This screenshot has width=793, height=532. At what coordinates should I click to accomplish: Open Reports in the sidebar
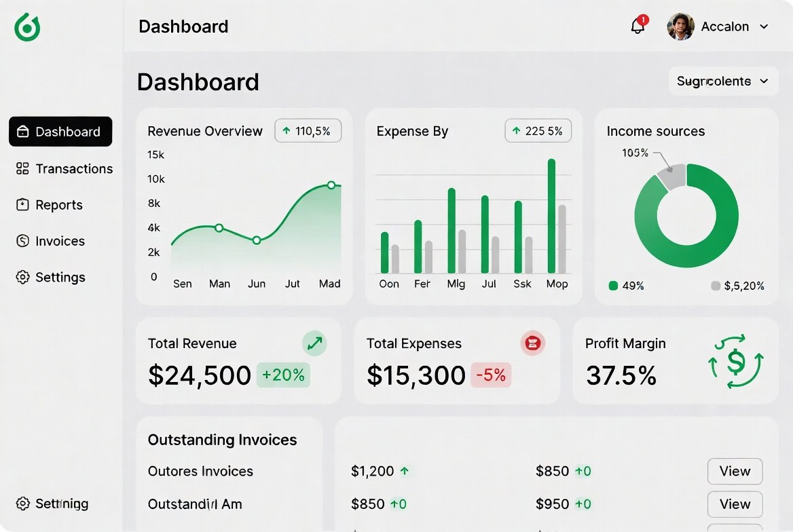pos(50,205)
